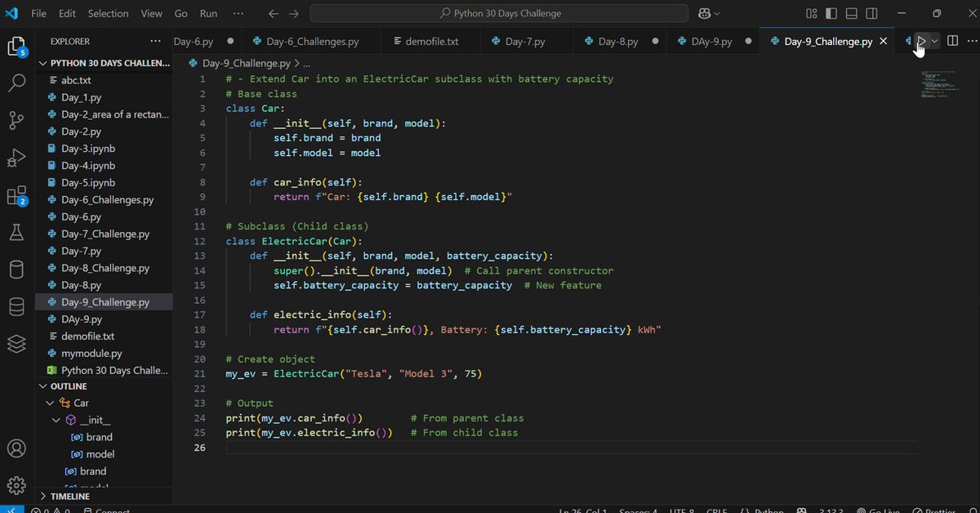Open the Search view in activity bar
This screenshot has height=513, width=980.
tap(17, 83)
